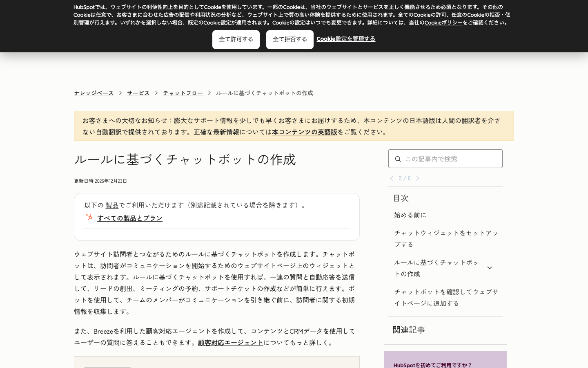Viewport: 588px width, 368px height.
Task: Open the breadcrumb arrow after サービス
Action: pyautogui.click(x=156, y=93)
